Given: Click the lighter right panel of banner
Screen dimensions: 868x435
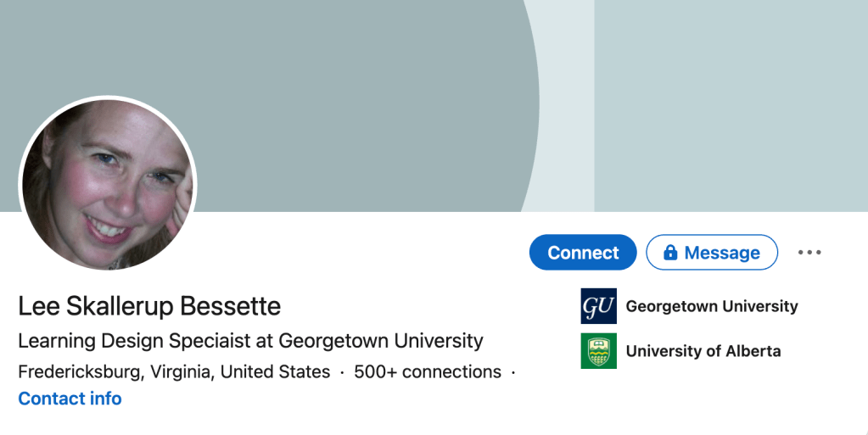Looking at the screenshot, I should (x=730, y=102).
